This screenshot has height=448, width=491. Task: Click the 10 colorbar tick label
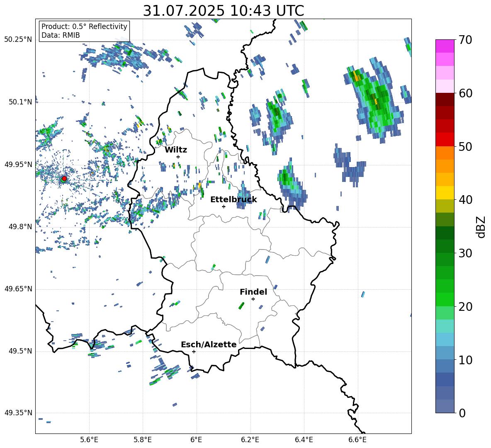pyautogui.click(x=465, y=360)
